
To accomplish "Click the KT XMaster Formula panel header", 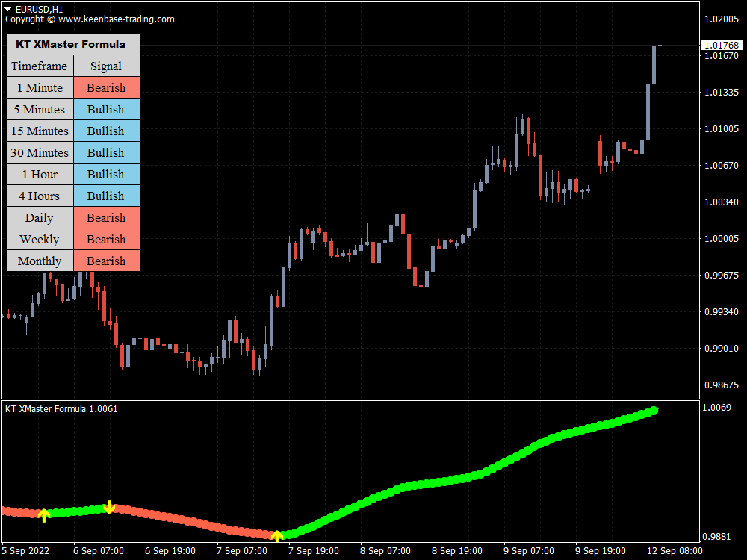I will (73, 44).
